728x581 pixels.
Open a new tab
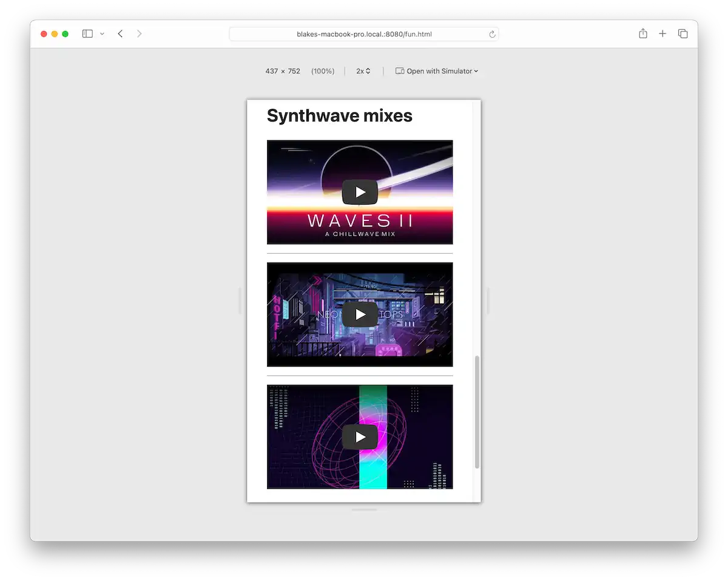[662, 33]
